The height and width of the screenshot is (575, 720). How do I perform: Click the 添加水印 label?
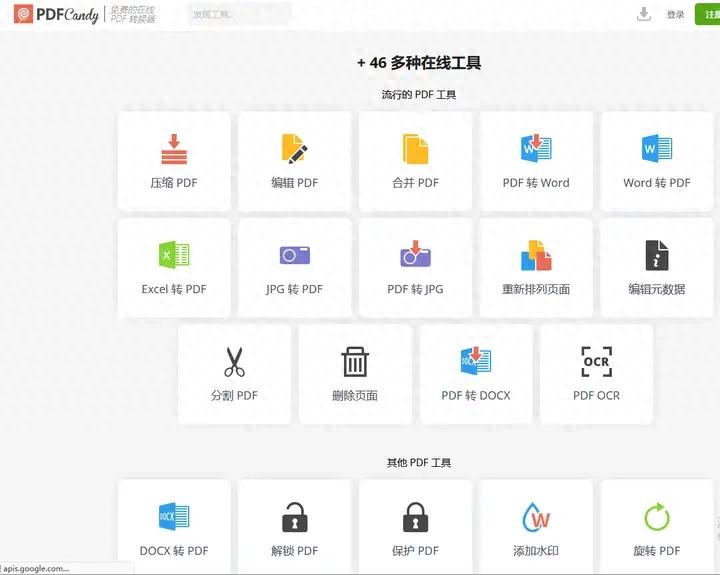536,551
